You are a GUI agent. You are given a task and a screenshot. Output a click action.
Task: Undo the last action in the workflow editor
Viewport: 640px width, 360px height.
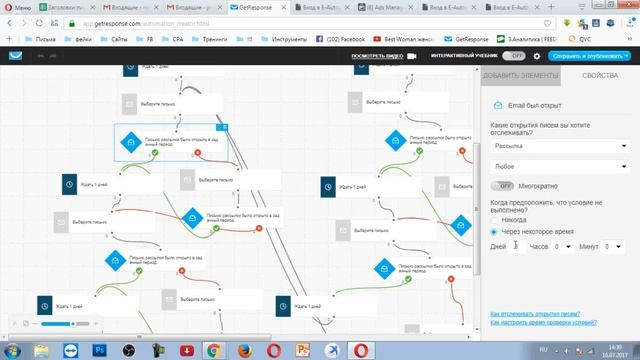click(x=40, y=56)
